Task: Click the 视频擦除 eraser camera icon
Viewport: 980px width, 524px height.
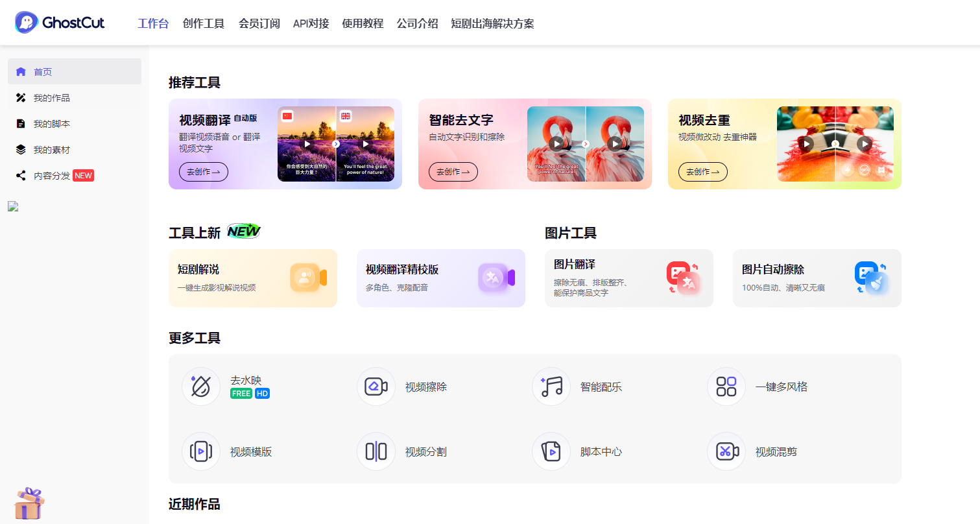Action: click(x=376, y=387)
